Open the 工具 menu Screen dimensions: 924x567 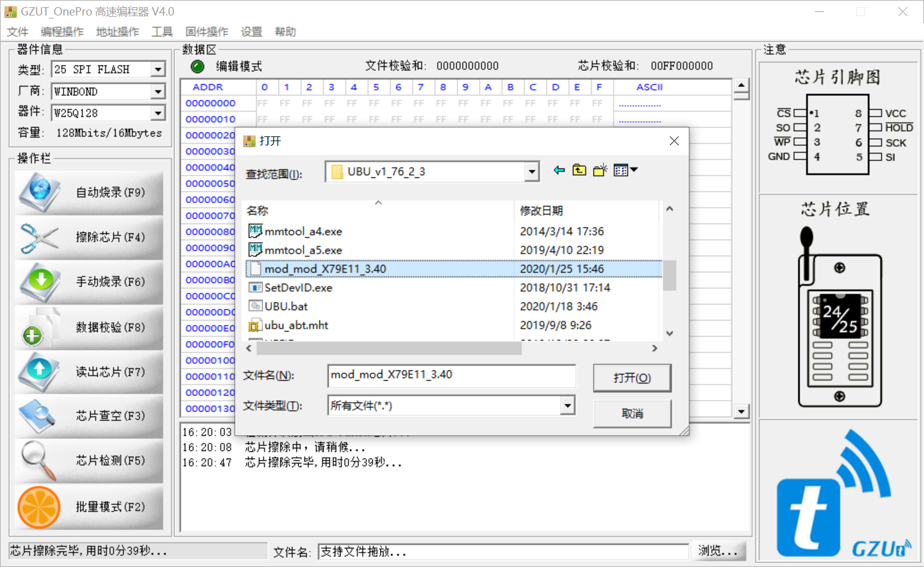162,32
